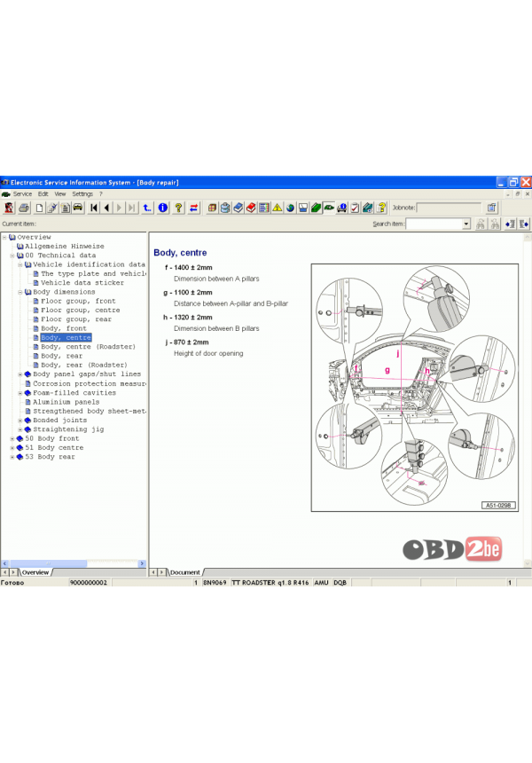Image resolution: width=532 pixels, height=763 pixels.
Task: Expand the Bonded joints node
Action: tap(20, 420)
